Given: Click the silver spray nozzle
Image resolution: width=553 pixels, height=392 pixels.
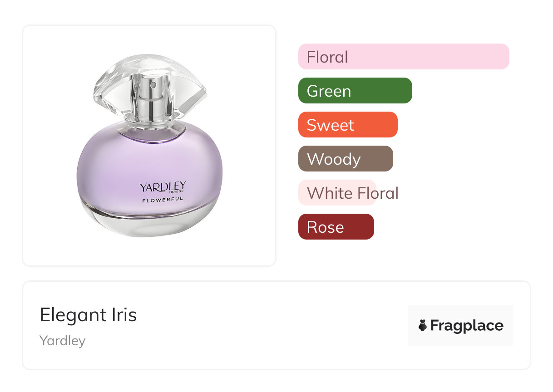Looking at the screenshot, I should pos(153,86).
